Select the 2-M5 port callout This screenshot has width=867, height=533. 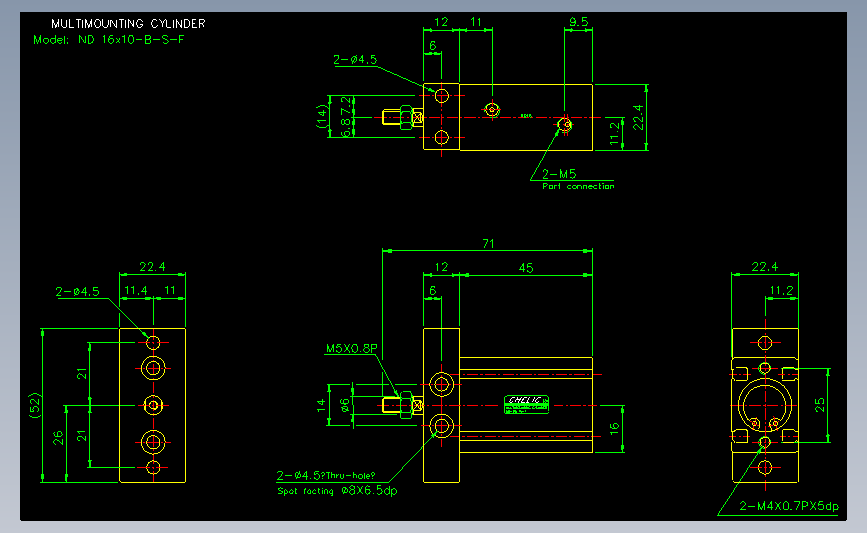(559, 174)
